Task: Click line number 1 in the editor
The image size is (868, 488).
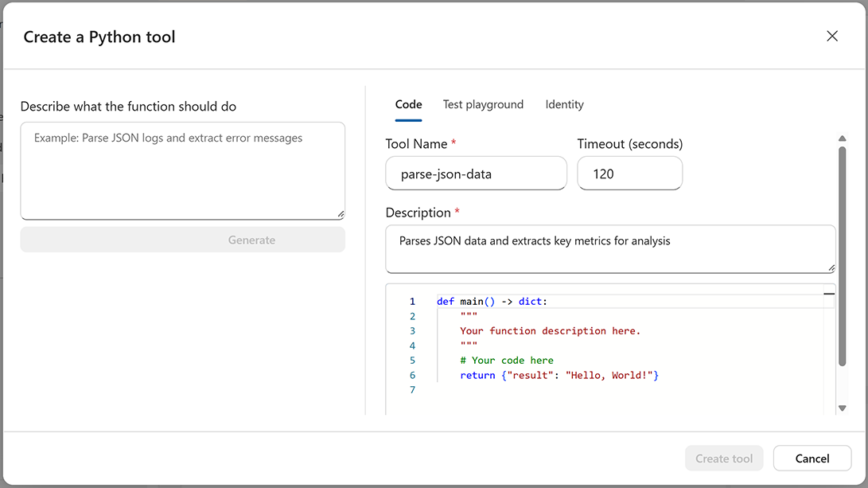Action: (x=412, y=301)
